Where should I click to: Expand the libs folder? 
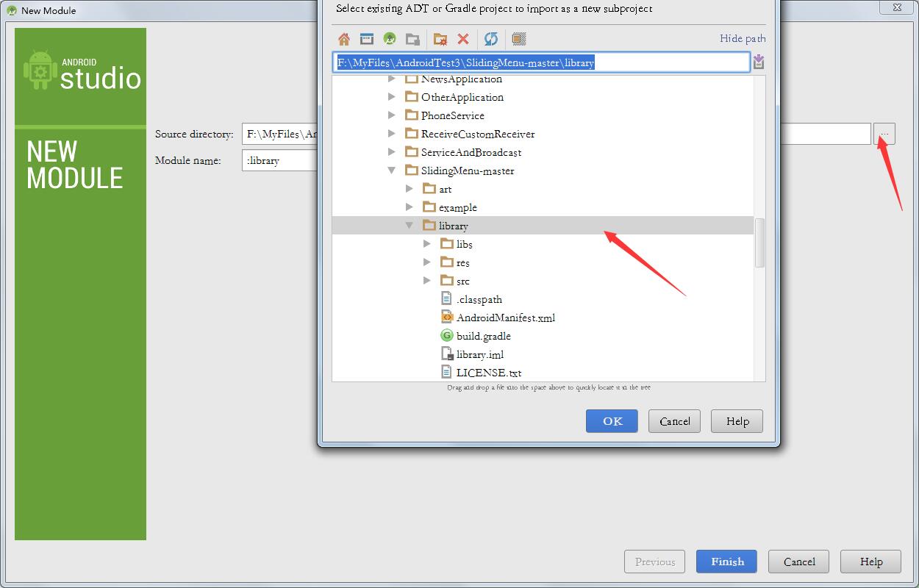click(x=427, y=244)
